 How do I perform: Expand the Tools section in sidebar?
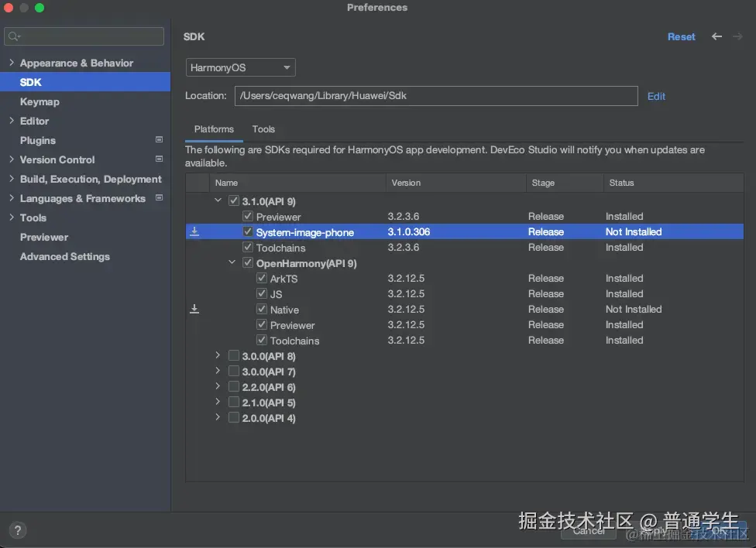pos(12,217)
